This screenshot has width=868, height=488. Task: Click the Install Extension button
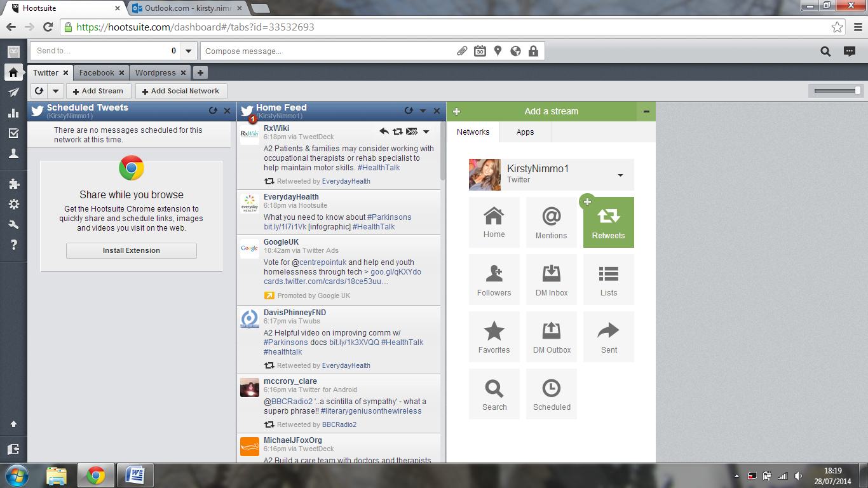[x=132, y=250]
